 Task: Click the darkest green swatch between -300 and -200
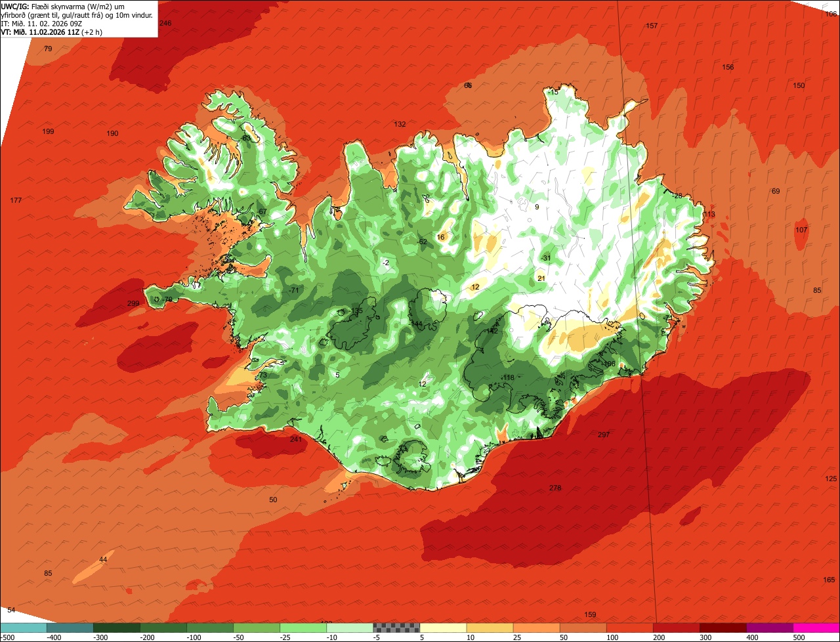117,628
